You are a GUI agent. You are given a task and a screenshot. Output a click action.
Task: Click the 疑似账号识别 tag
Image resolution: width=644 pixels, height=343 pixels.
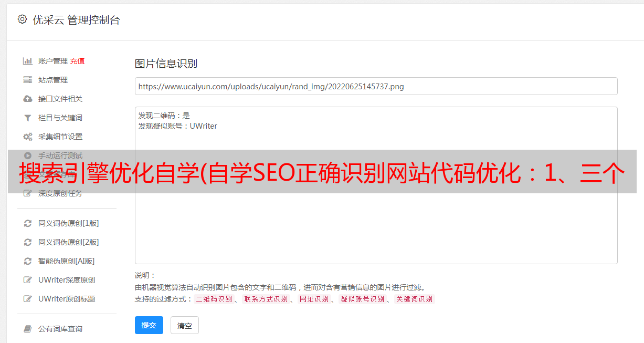click(362, 299)
